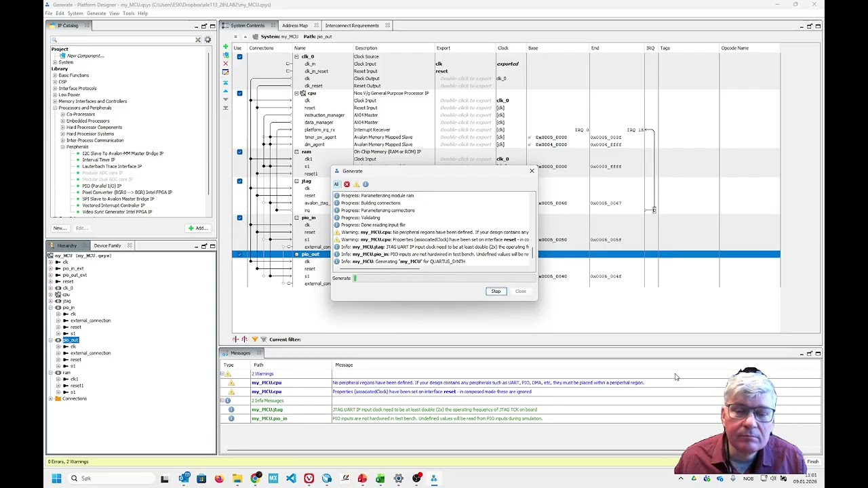Click the move-to-top arrow icon in System Contents
The image size is (868, 488).
click(x=226, y=83)
